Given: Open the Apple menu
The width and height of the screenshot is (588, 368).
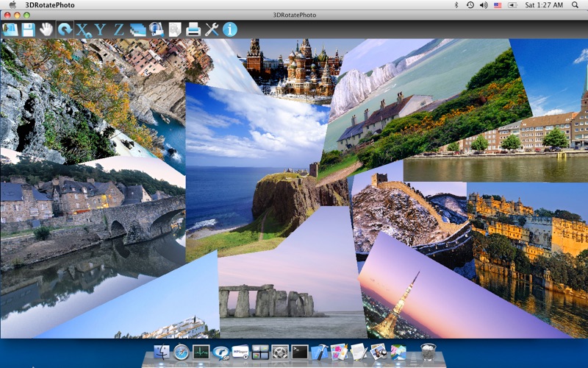Looking at the screenshot, I should click(12, 4).
